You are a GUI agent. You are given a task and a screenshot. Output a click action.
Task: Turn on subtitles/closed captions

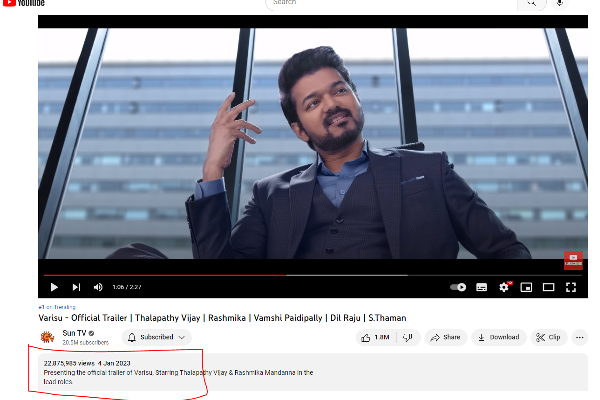482,287
